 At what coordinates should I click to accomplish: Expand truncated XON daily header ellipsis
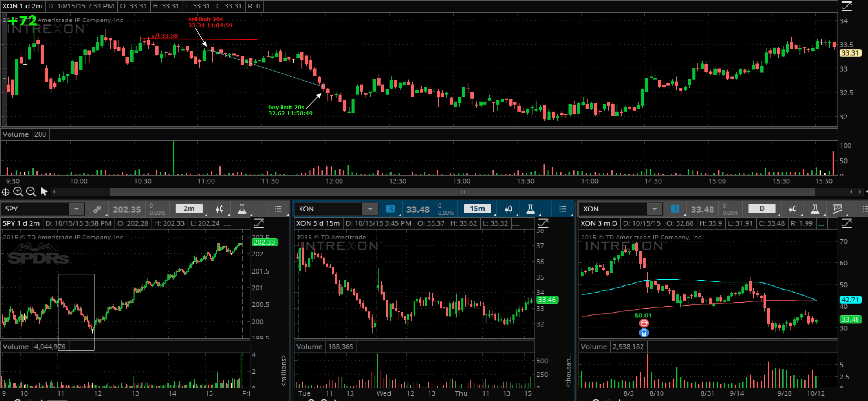pos(822,224)
